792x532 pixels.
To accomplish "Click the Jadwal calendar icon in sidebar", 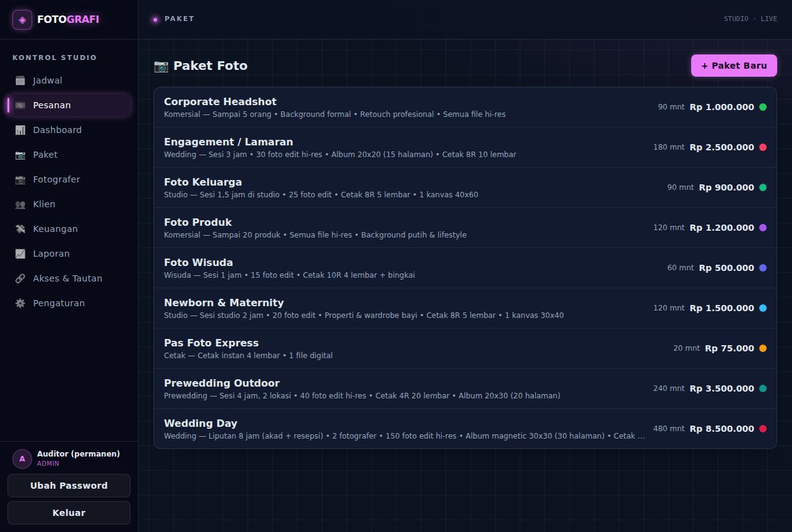I will (20, 80).
